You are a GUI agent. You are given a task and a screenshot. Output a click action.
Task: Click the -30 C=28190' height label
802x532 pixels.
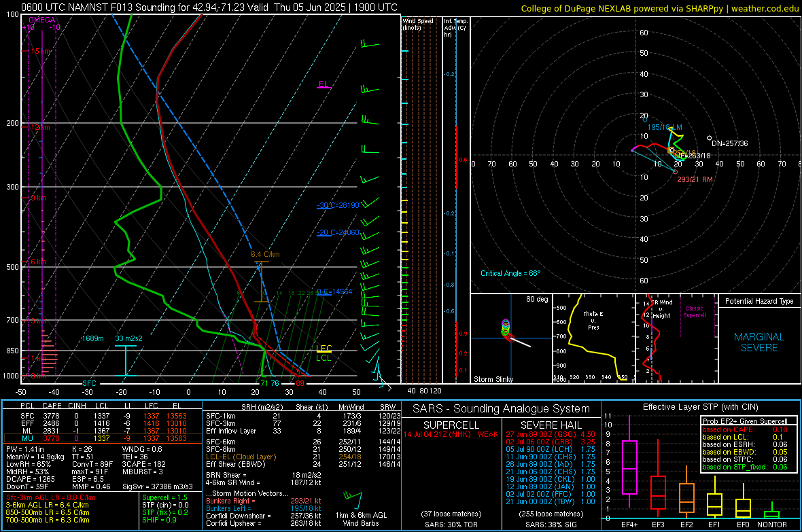click(x=338, y=205)
